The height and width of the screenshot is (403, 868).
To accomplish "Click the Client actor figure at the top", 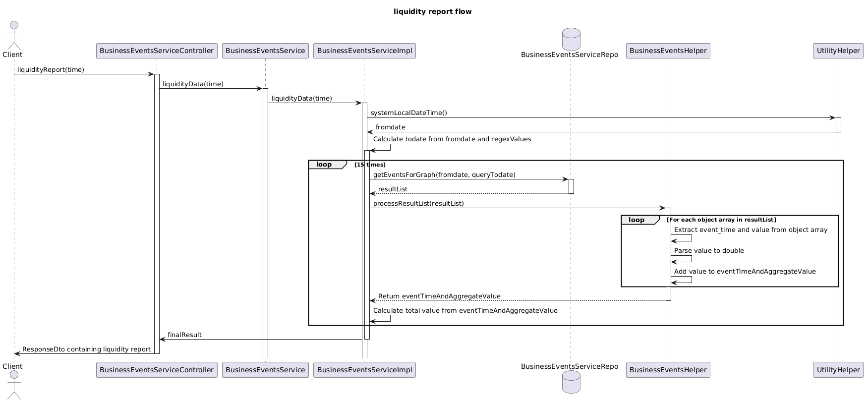I will [14, 36].
